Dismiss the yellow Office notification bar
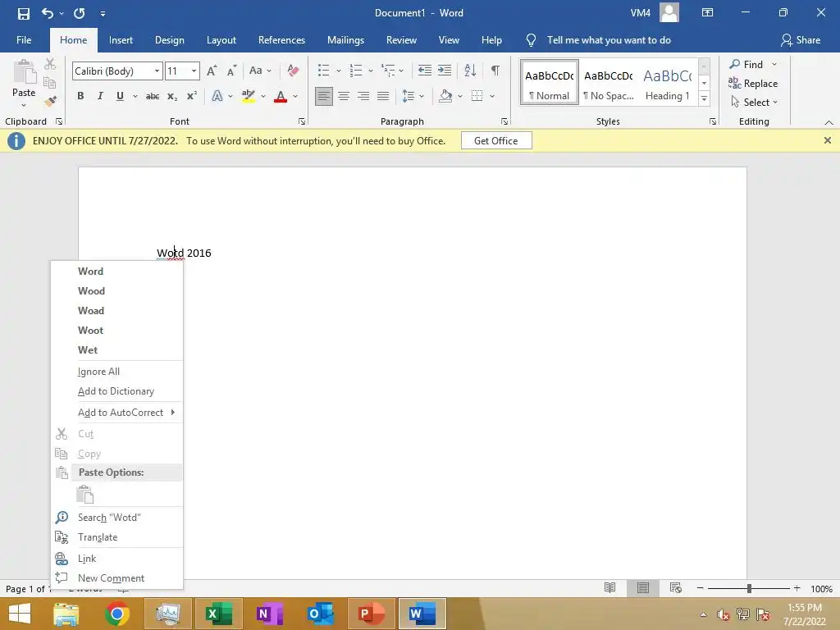840x630 pixels. [828, 140]
